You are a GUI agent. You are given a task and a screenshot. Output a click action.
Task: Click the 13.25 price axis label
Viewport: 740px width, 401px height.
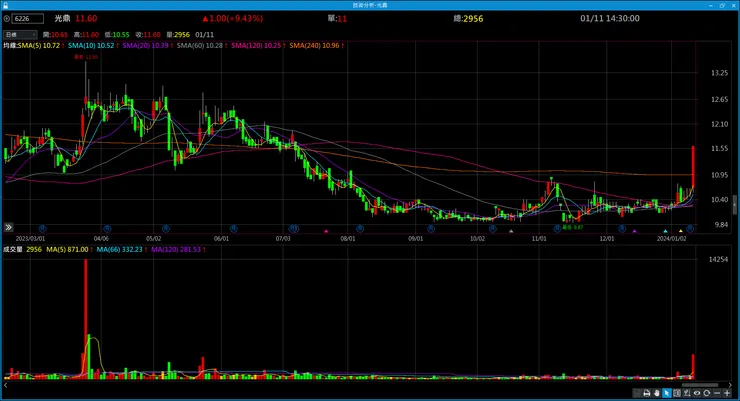tap(719, 73)
